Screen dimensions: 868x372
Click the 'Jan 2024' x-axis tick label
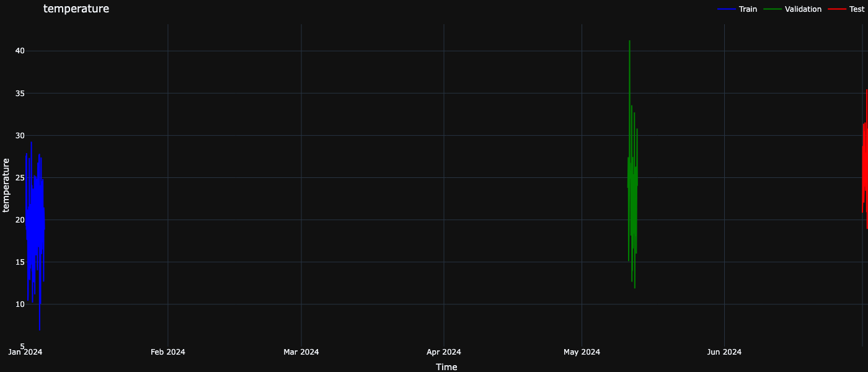point(25,352)
